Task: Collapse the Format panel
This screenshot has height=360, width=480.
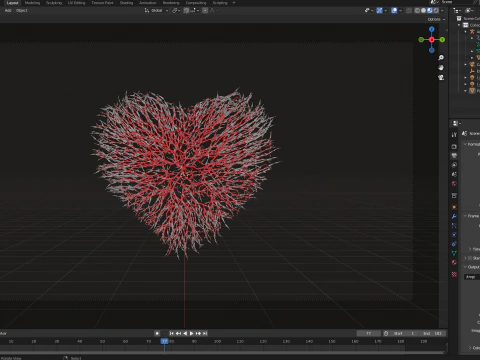Action: pyautogui.click(x=466, y=144)
